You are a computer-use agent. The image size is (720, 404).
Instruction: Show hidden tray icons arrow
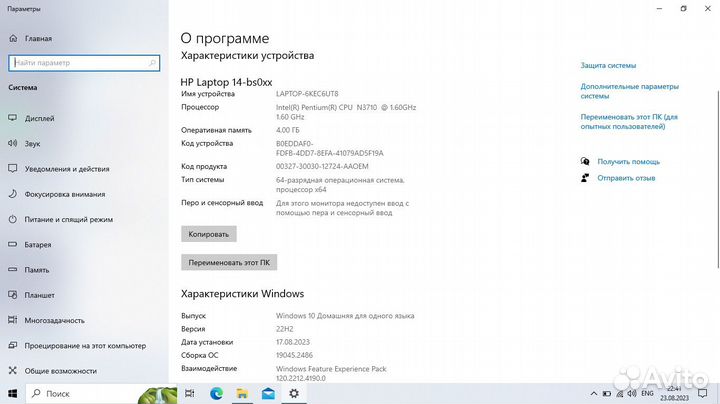(594, 394)
